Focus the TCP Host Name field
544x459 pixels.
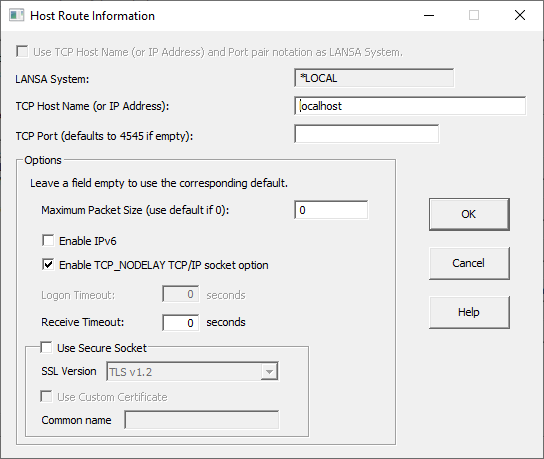(410, 106)
